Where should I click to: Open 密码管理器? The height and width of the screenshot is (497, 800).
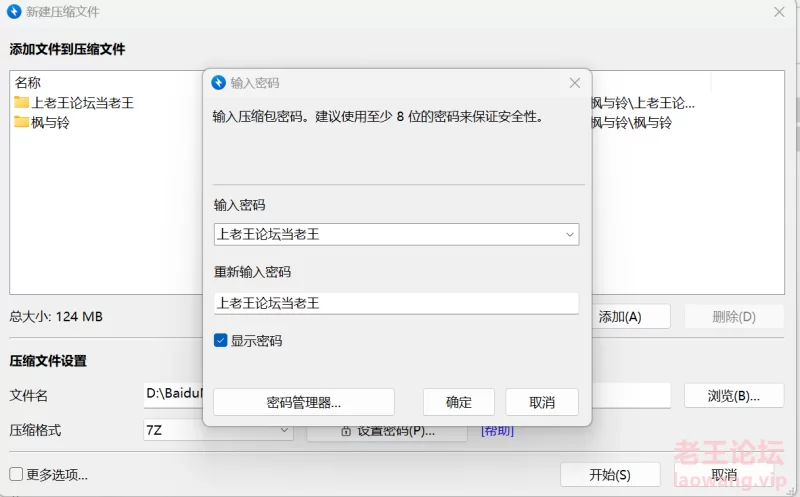tap(303, 402)
